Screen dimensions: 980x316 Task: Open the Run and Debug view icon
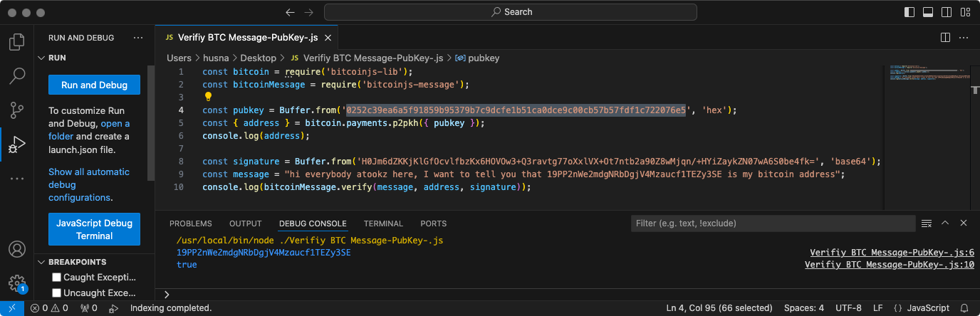click(x=17, y=145)
